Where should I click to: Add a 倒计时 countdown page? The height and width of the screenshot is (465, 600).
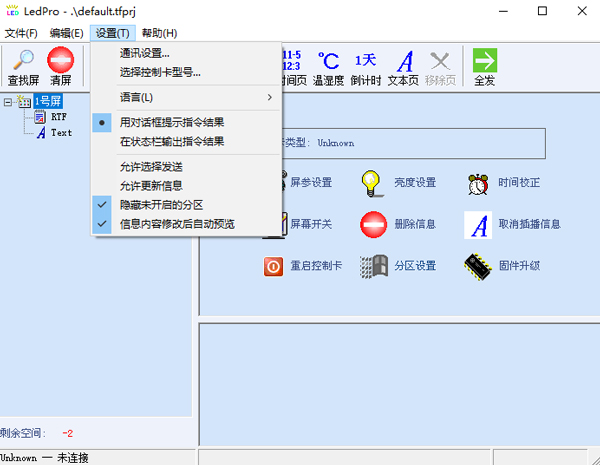pos(365,62)
